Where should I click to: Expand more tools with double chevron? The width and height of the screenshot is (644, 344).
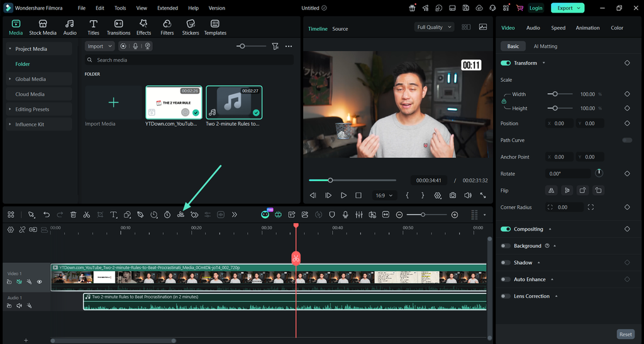tap(234, 214)
